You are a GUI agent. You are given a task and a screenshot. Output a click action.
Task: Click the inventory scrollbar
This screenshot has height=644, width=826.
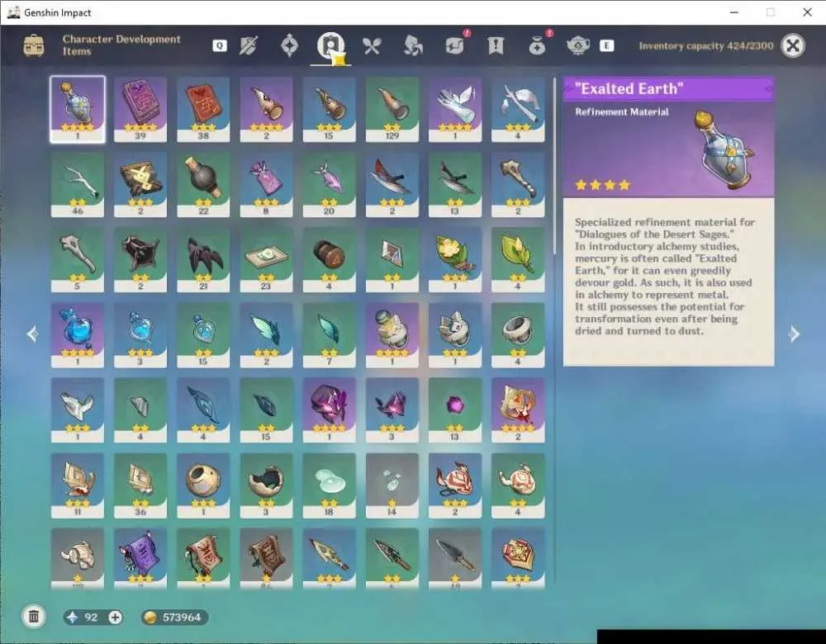pos(555,166)
